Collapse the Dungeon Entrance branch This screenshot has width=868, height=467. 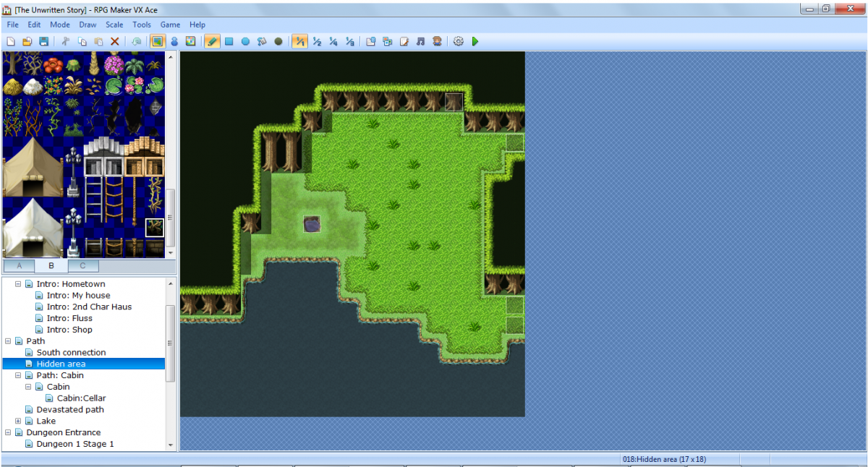click(x=8, y=432)
